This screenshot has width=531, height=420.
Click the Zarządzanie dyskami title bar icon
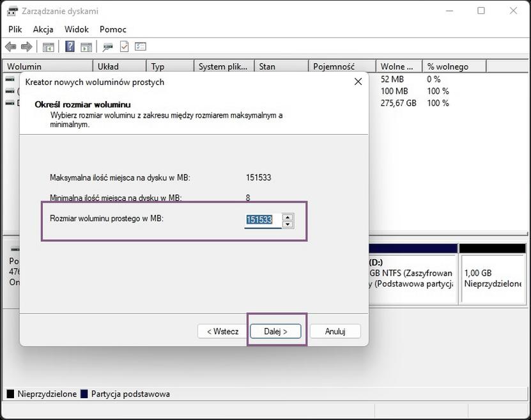[12, 11]
